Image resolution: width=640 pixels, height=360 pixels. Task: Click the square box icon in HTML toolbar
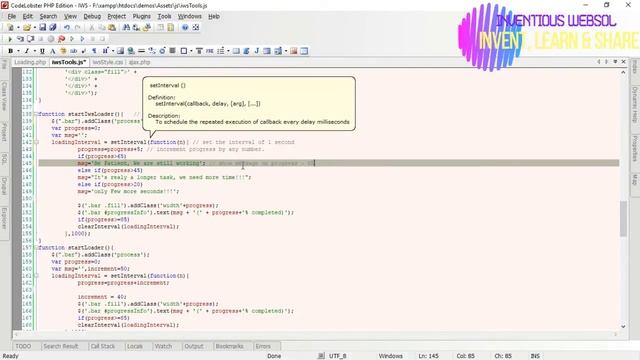click(184, 51)
